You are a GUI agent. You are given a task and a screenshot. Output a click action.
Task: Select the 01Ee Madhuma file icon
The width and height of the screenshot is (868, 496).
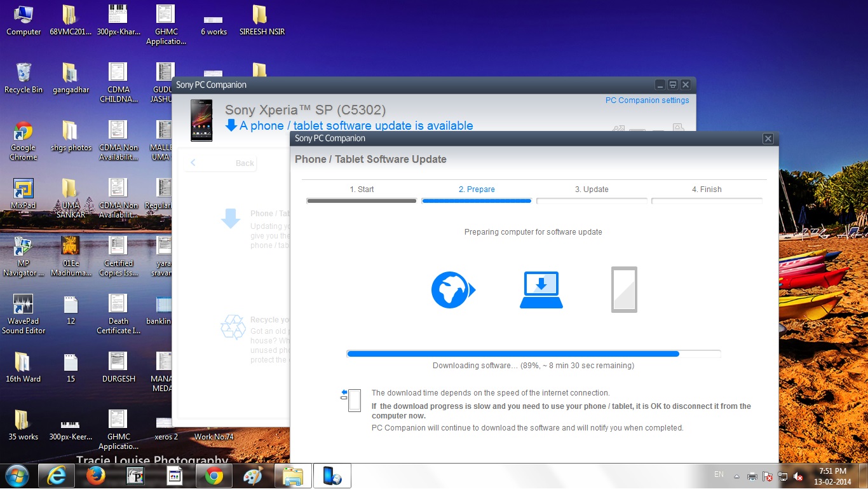tap(70, 257)
